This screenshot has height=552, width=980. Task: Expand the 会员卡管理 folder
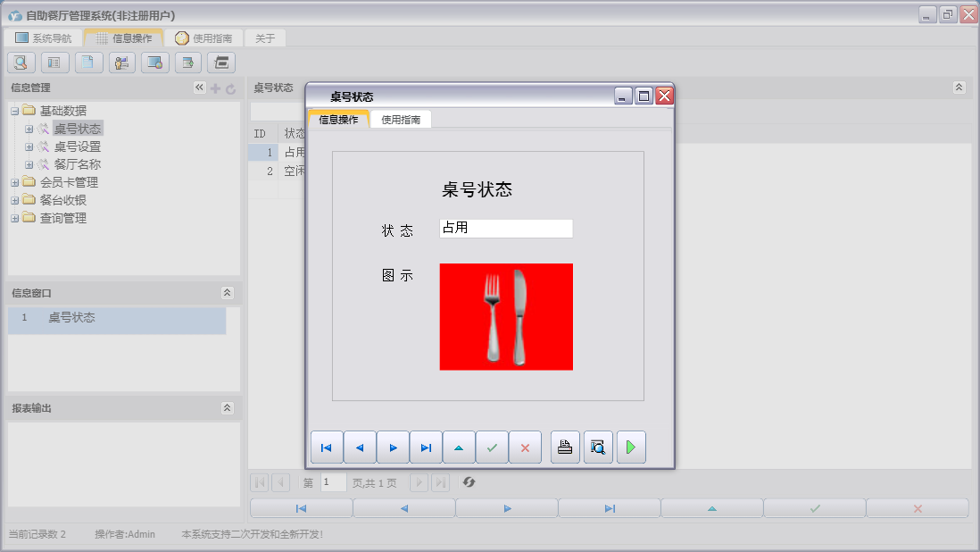[x=14, y=181]
